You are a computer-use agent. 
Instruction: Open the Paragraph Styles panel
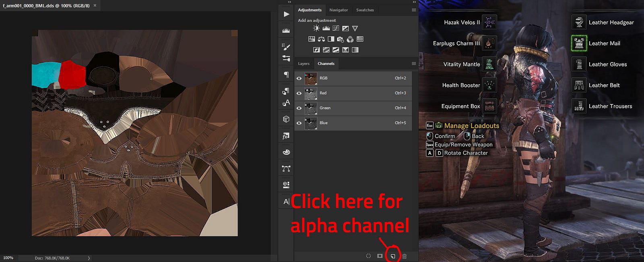(286, 91)
